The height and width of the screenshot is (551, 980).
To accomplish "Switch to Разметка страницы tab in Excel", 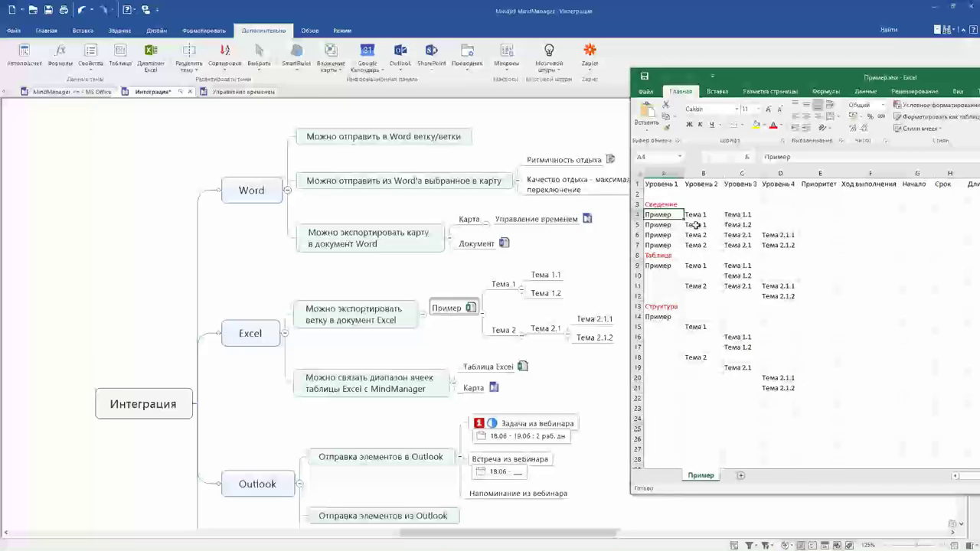I will pos(770,91).
